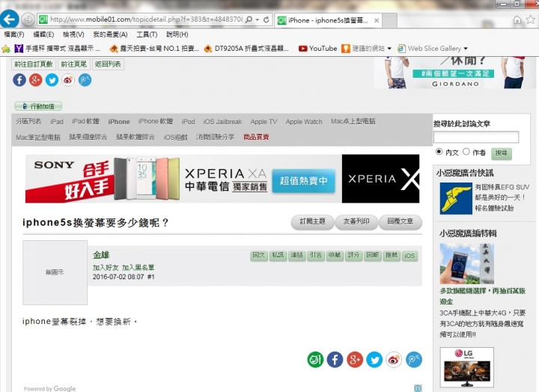Click the 前往自訂頁數 button
The image size is (539, 392).
(x=34, y=64)
